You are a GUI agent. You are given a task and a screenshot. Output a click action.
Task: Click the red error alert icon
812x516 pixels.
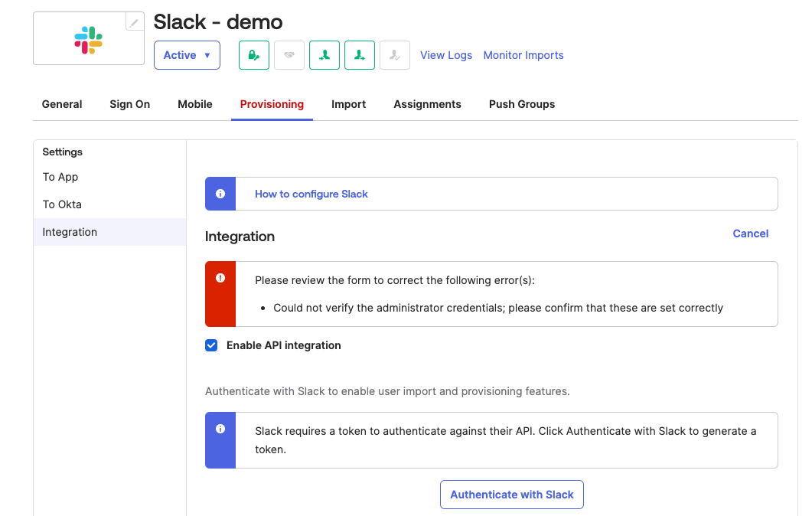(220, 278)
